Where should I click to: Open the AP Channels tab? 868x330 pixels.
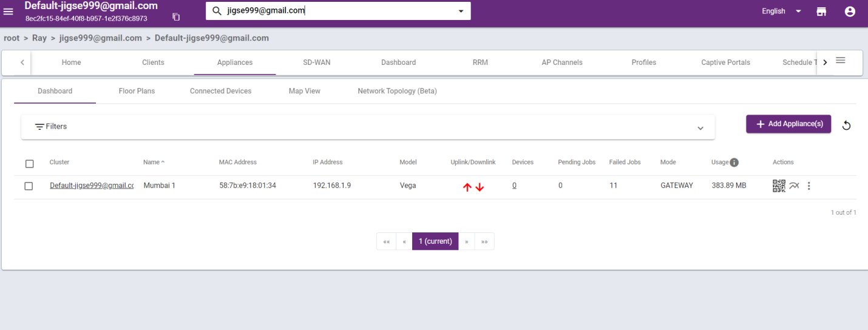point(562,62)
